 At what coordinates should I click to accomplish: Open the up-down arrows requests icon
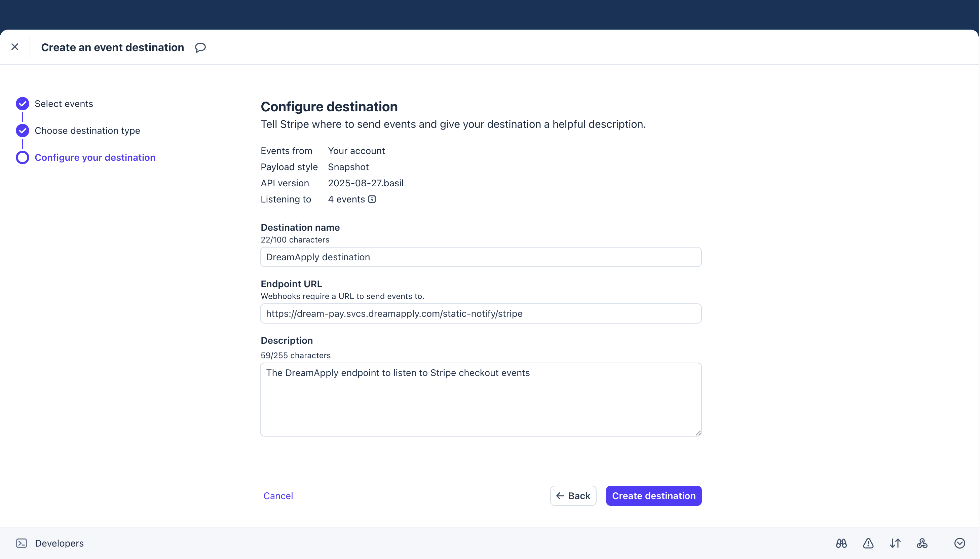(895, 543)
